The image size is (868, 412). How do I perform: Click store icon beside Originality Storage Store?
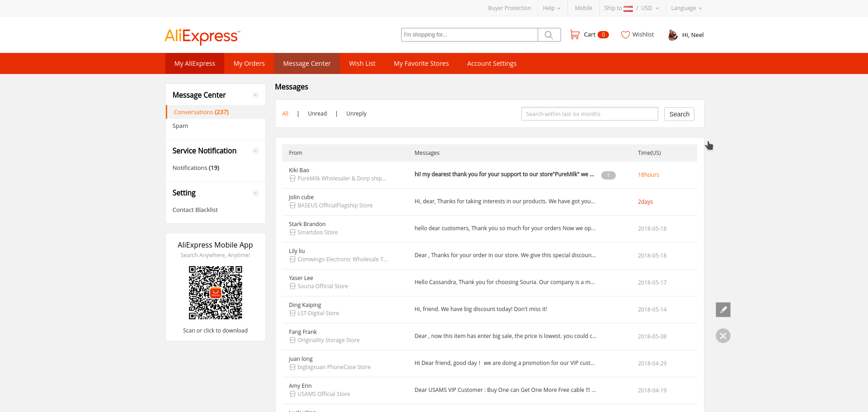pos(292,340)
